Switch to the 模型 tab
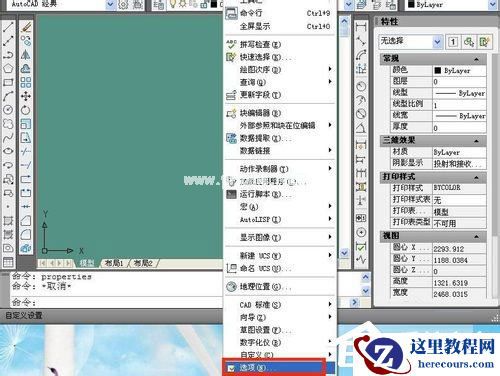 [87, 263]
